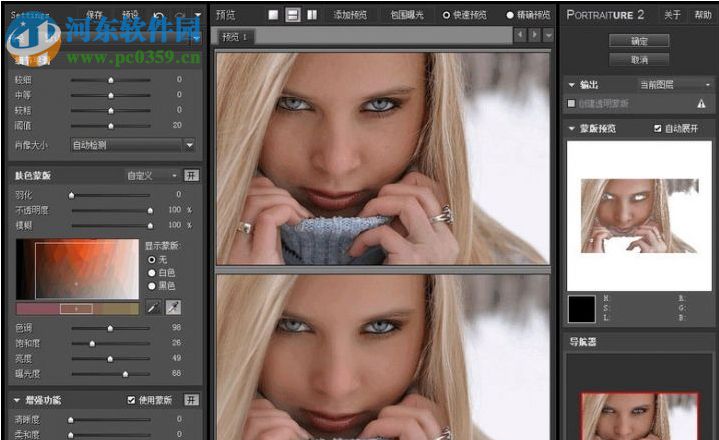This screenshot has height=440, width=719.
Task: Click the 模糊 slider handle
Action: tap(150, 226)
